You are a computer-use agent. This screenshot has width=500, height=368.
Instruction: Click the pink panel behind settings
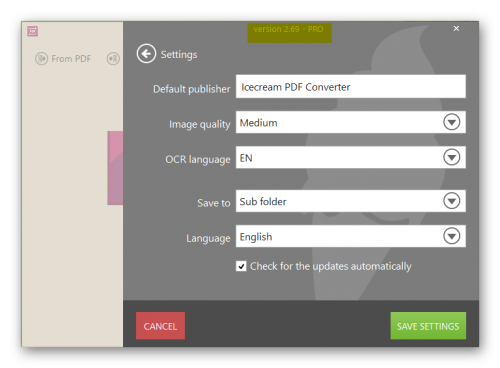click(x=115, y=168)
